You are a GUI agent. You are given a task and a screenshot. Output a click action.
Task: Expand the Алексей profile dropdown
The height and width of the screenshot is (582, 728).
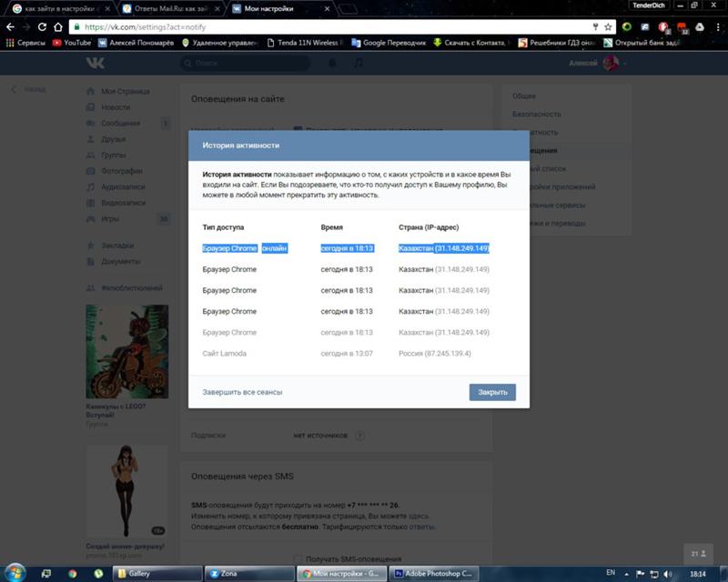point(598,63)
